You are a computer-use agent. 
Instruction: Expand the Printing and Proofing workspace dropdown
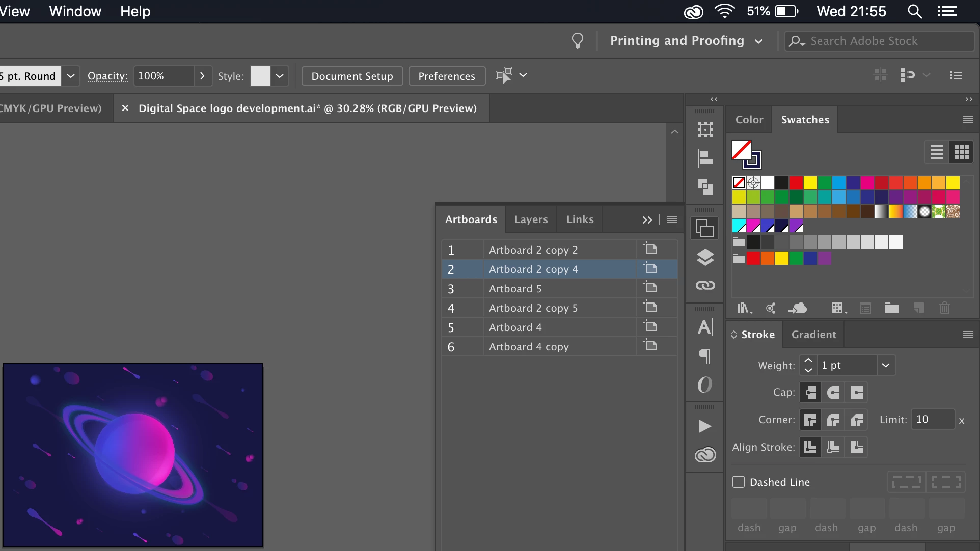pos(758,41)
